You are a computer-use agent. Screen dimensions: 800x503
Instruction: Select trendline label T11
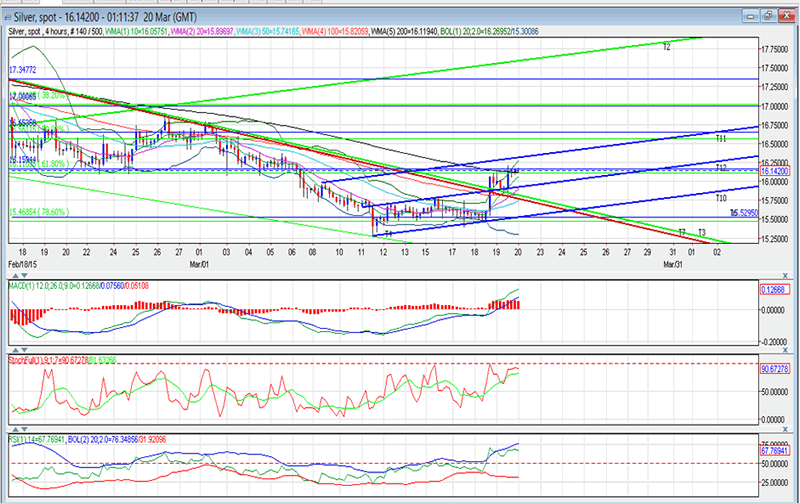point(720,139)
